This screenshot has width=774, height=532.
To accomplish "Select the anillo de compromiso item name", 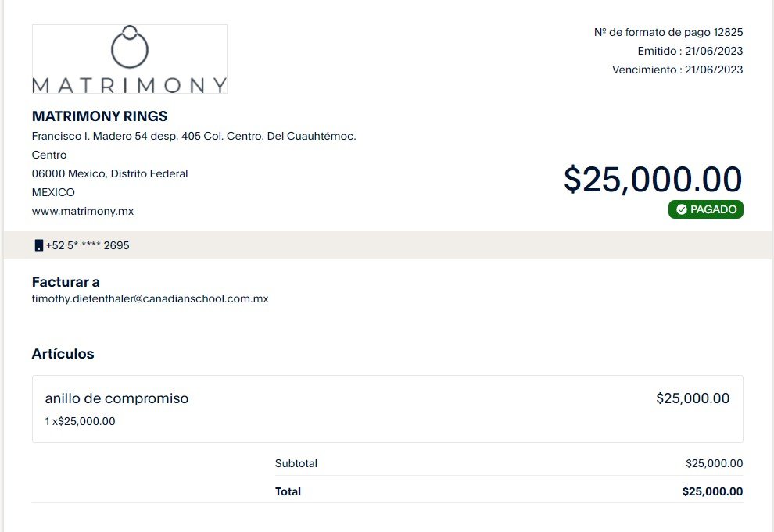I will click(x=116, y=398).
